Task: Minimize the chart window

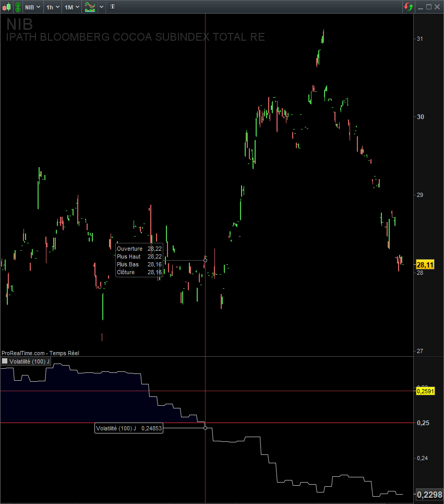Action: pos(420,7)
